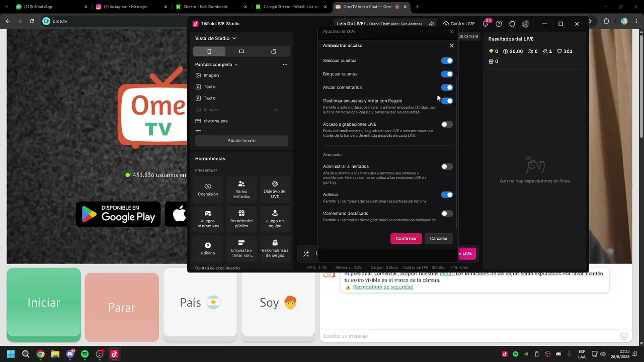Screen dimensions: 644x362
Task: Confirm the access settings
Action: coord(406,238)
